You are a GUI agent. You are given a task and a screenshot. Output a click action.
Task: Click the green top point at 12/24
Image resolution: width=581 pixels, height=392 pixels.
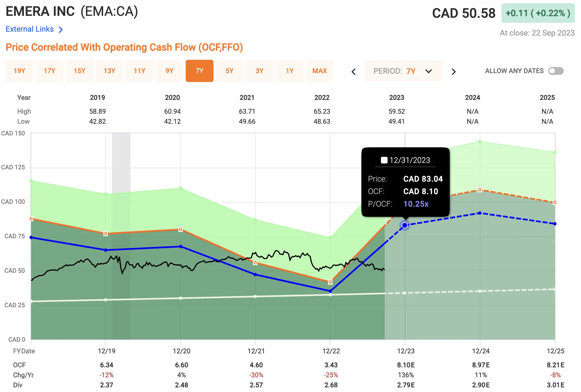tap(480, 142)
